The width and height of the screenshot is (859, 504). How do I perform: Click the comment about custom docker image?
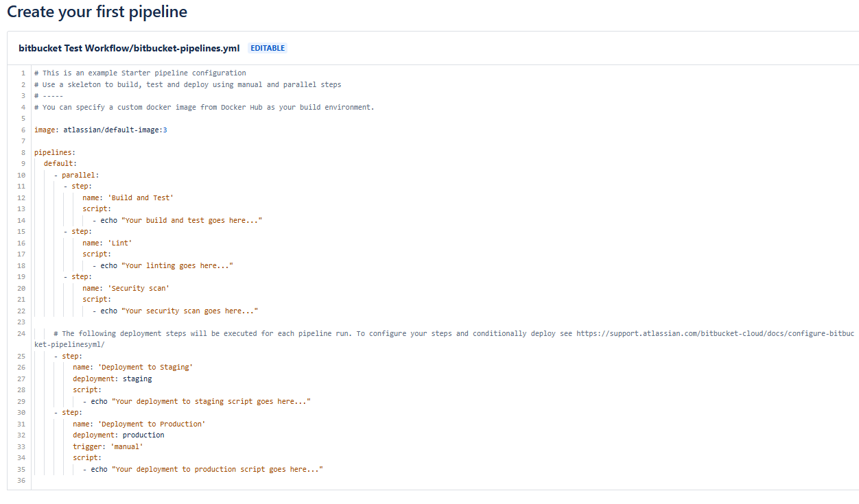click(x=204, y=107)
